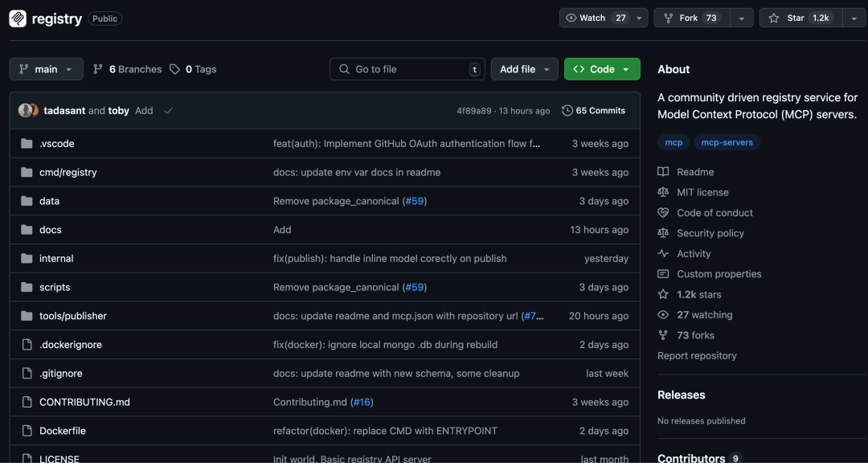
Task: Expand the green Code dropdown
Action: point(602,69)
